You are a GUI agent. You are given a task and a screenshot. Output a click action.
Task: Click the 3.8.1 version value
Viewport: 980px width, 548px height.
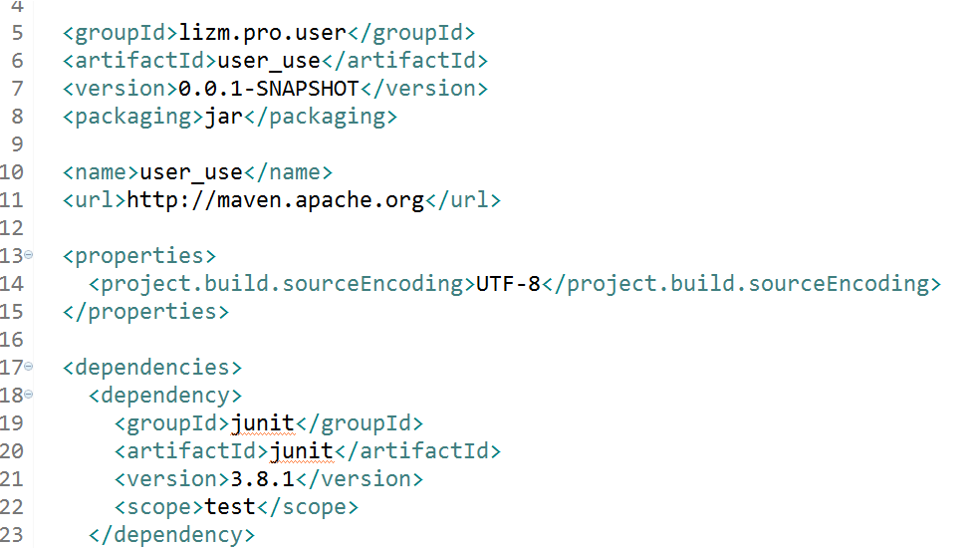(x=263, y=479)
